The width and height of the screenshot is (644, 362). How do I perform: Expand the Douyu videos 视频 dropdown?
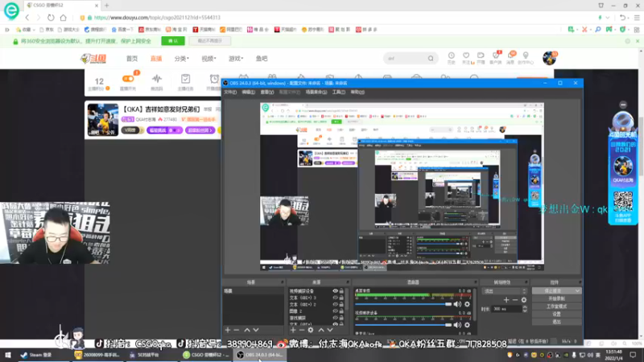pyautogui.click(x=208, y=59)
